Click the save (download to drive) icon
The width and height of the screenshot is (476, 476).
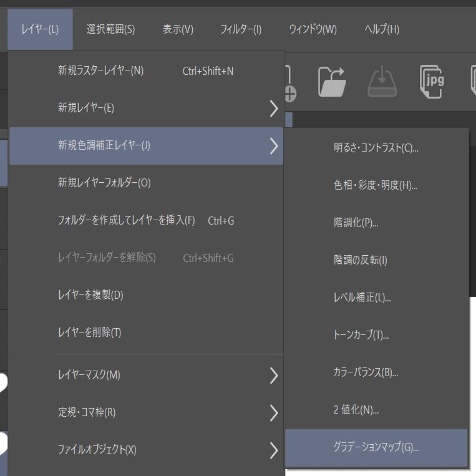[382, 81]
